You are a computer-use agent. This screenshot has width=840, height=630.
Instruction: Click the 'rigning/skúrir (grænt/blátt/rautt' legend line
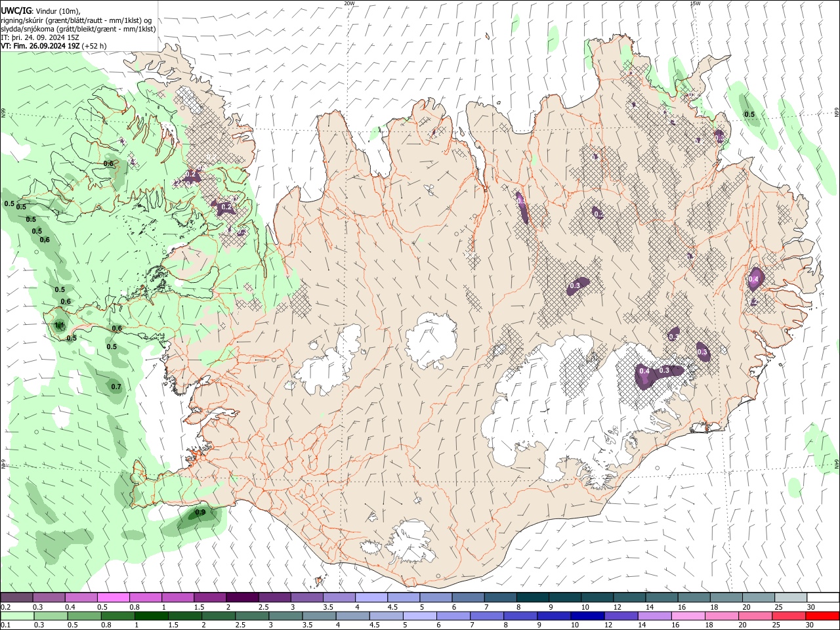pos(76,20)
